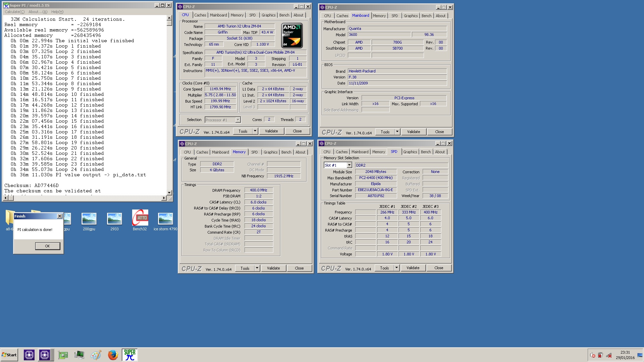Click Super PI vertical scrollbar up arrow
Screen dimensions: 644x362
tap(169, 18)
